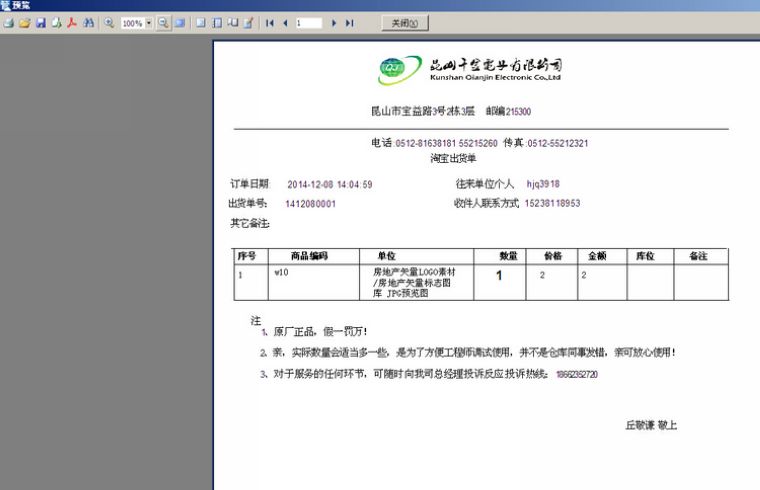The height and width of the screenshot is (490, 760).
Task: Click the export document icon
Action: (x=57, y=23)
